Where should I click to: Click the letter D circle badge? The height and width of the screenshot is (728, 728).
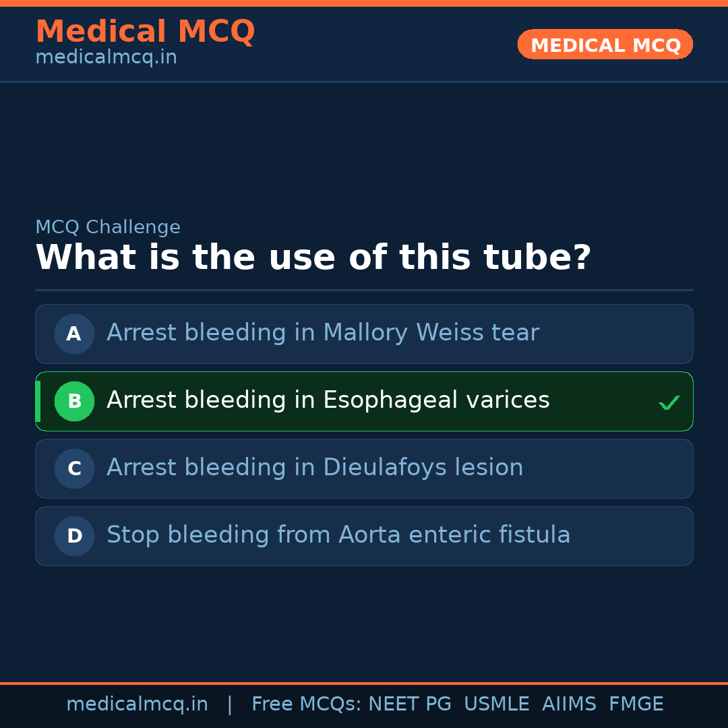tap(74, 536)
